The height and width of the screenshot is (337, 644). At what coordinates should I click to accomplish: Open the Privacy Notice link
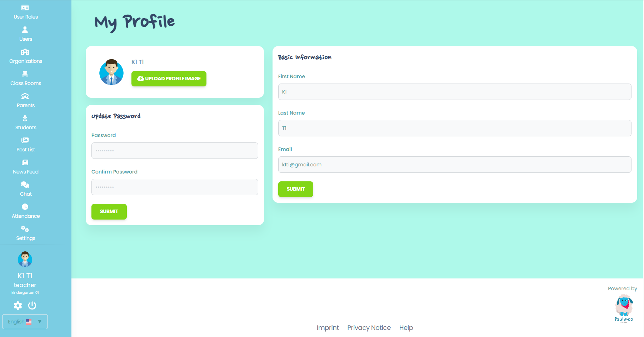pos(369,328)
